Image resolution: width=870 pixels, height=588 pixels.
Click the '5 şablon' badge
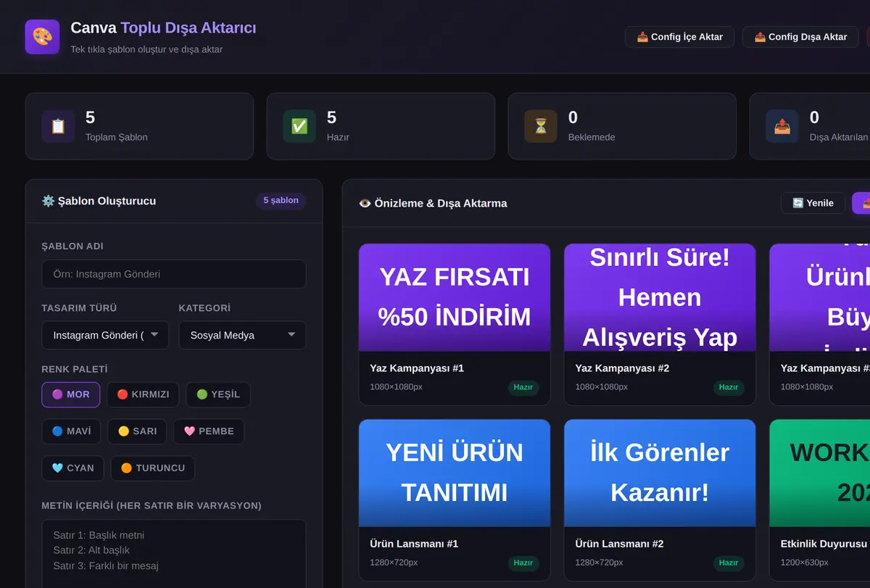(x=281, y=201)
